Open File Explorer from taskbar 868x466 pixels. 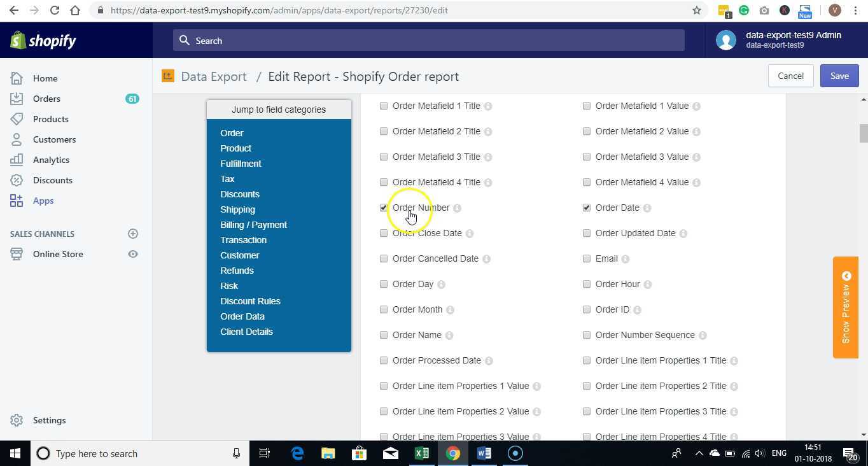(x=328, y=453)
